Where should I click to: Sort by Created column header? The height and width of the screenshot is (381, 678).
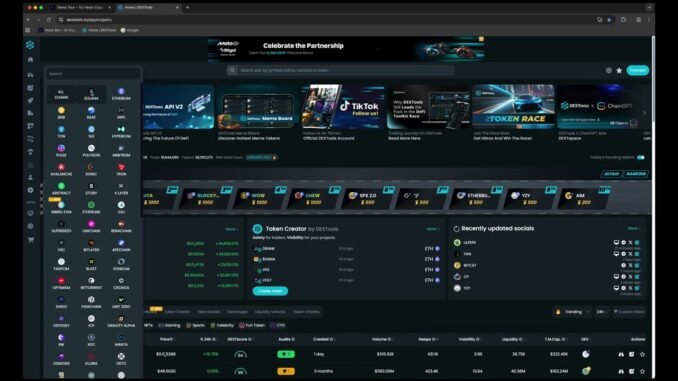click(322, 339)
